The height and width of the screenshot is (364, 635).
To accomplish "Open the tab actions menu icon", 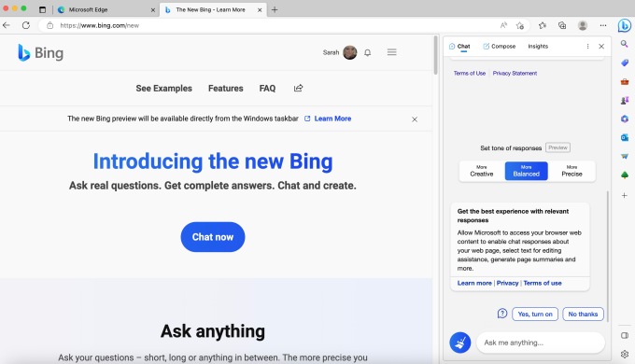I will 43,9.
